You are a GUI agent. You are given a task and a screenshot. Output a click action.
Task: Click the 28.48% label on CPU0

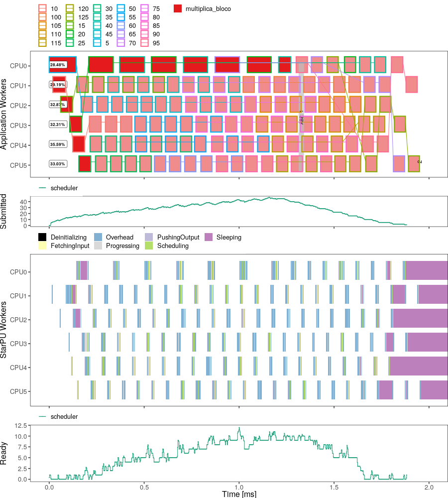click(58, 65)
